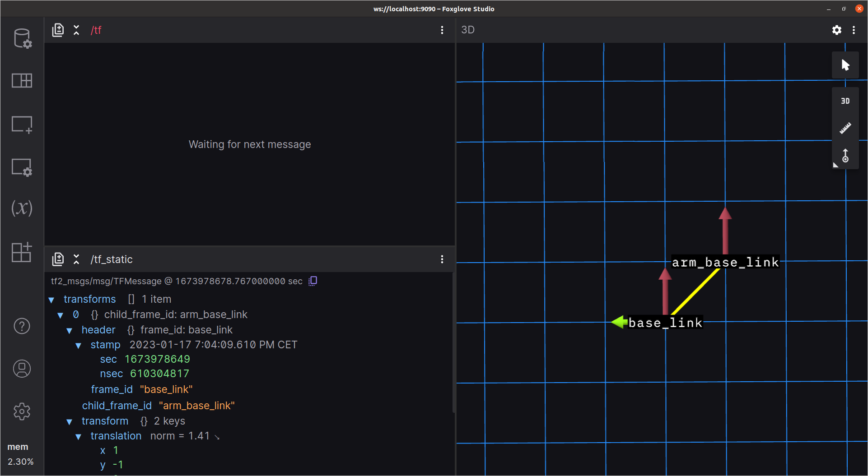Image resolution: width=868 pixels, height=476 pixels.
Task: Open the 3D panel three-dot menu
Action: pyautogui.click(x=854, y=30)
